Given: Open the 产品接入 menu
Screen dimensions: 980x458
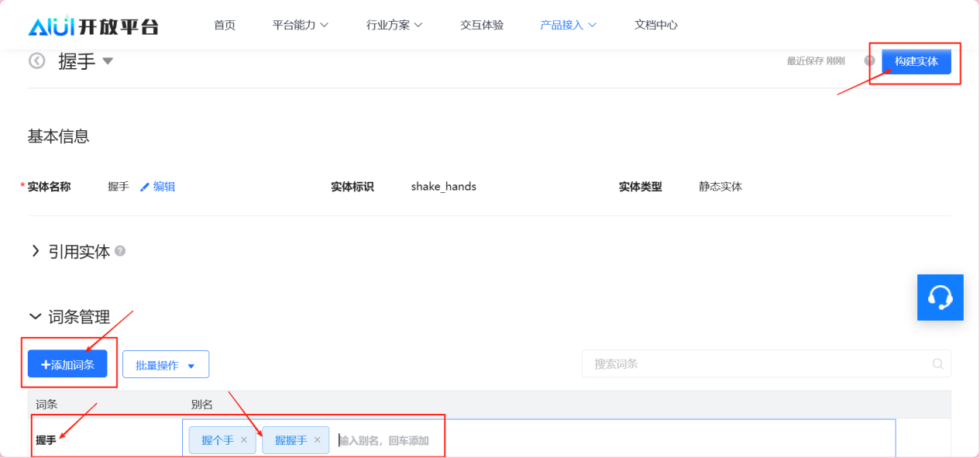Looking at the screenshot, I should [x=568, y=25].
